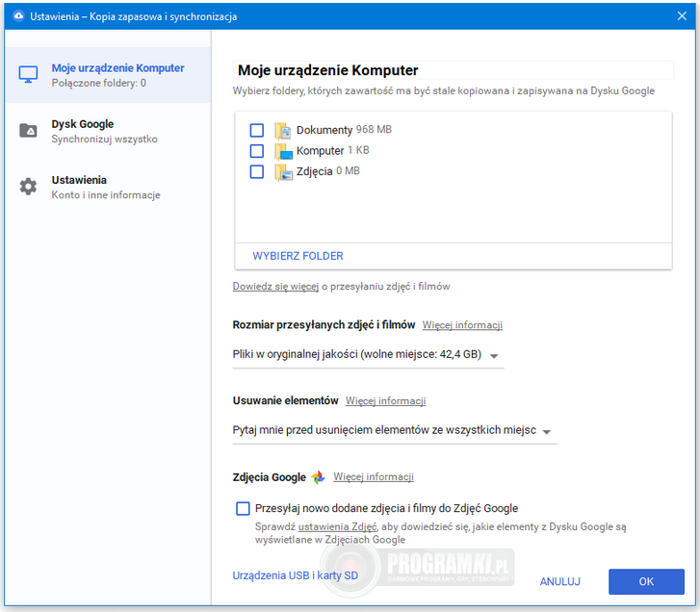
Task: Check the Komputer folder checkbox
Action: click(257, 151)
